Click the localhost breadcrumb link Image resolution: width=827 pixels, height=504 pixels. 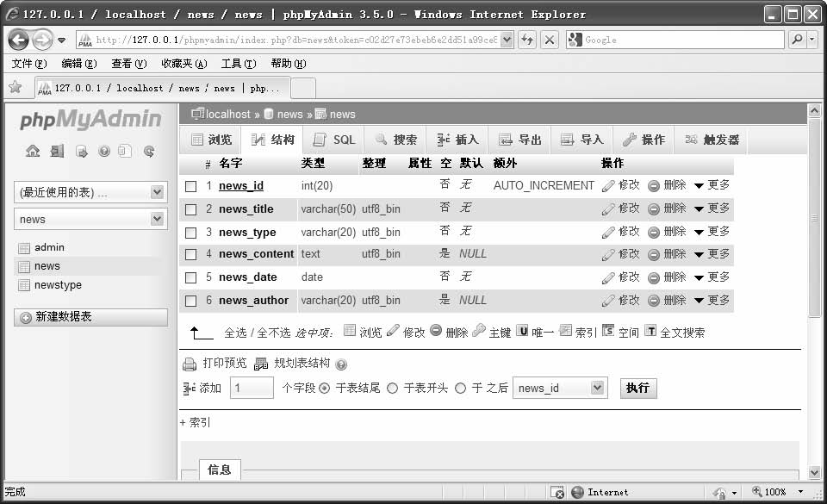[227, 114]
